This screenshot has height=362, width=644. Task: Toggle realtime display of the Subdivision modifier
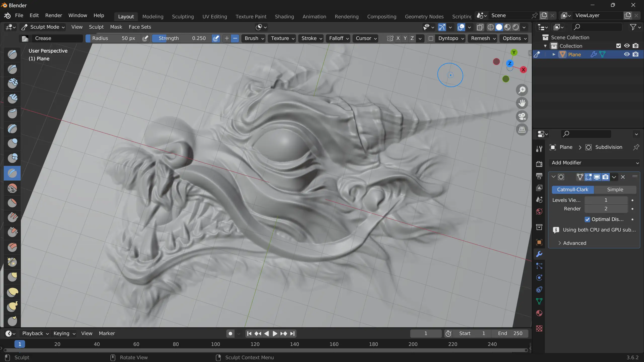point(596,177)
